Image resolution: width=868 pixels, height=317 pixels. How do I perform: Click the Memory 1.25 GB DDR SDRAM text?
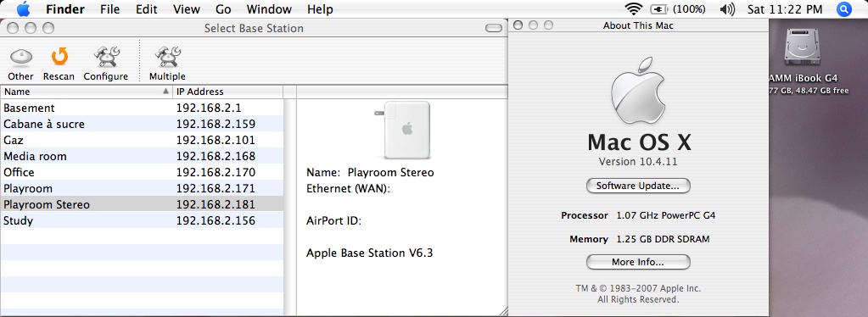tap(640, 240)
